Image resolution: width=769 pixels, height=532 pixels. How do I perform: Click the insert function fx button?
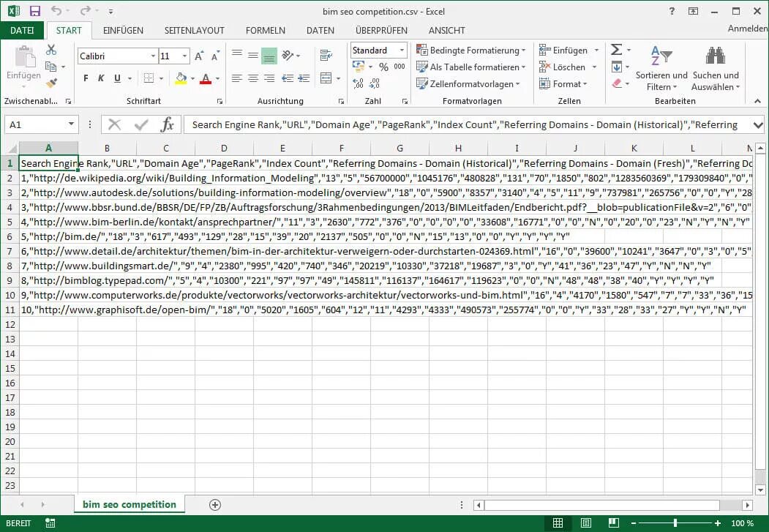[168, 124]
